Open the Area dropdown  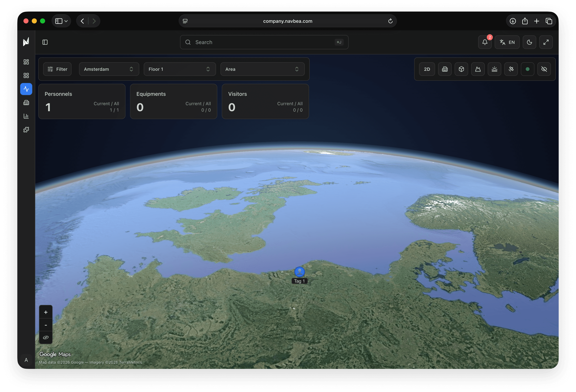[x=263, y=69]
